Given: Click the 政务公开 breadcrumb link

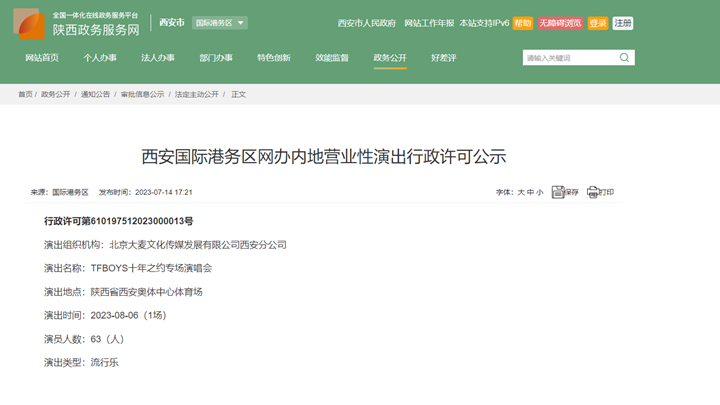Looking at the screenshot, I should 56,94.
